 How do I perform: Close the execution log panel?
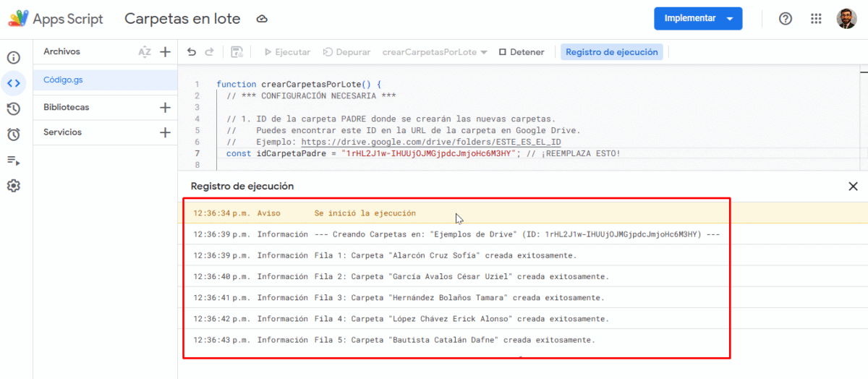853,187
